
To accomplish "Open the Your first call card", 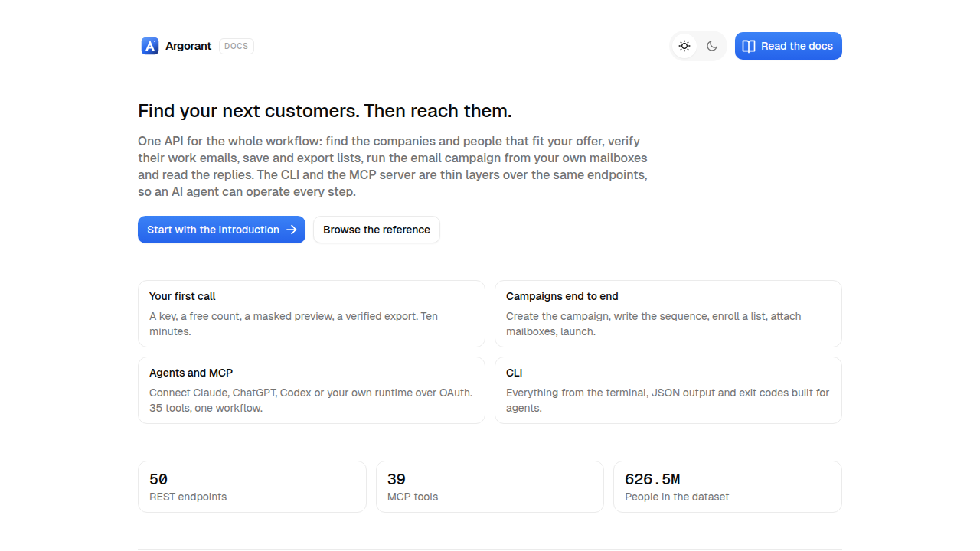I will 312,314.
